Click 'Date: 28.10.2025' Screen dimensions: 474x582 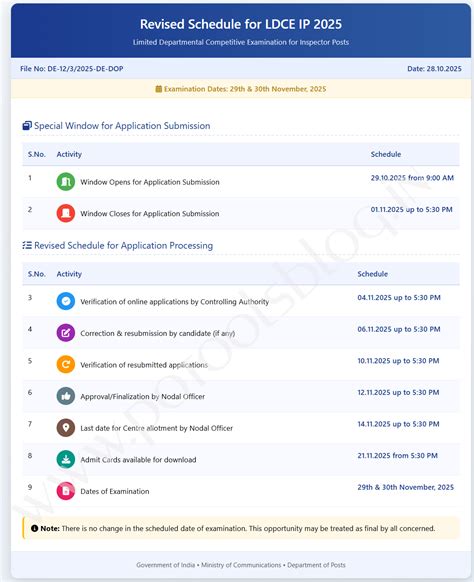point(434,69)
